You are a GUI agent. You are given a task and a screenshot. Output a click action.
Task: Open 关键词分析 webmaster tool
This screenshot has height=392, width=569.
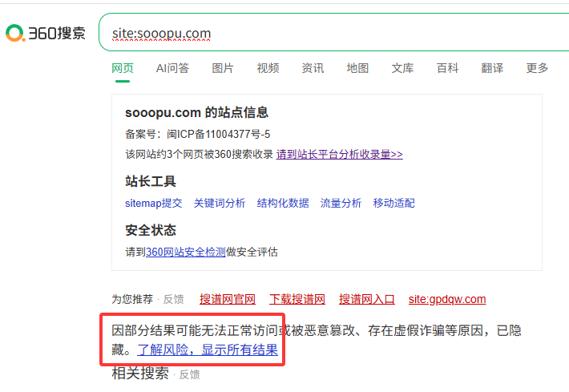click(220, 203)
